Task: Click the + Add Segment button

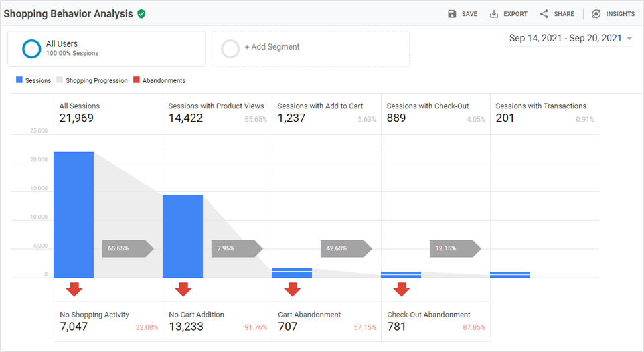Action: 272,47
